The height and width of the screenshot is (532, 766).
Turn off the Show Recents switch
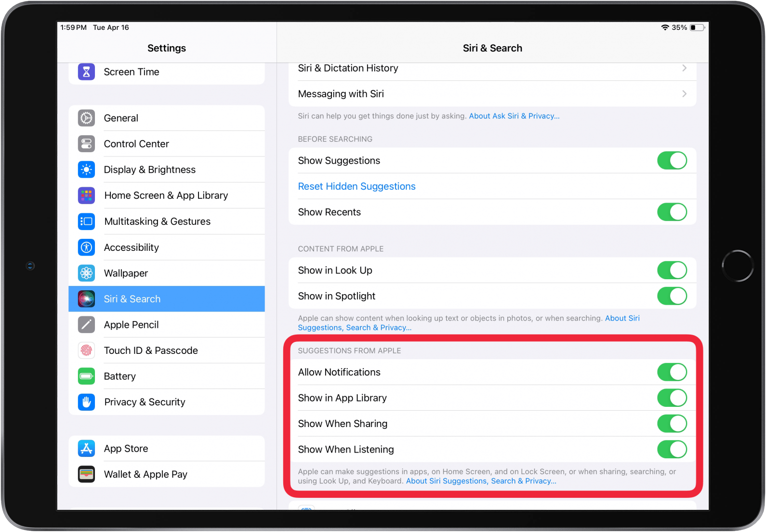point(672,212)
